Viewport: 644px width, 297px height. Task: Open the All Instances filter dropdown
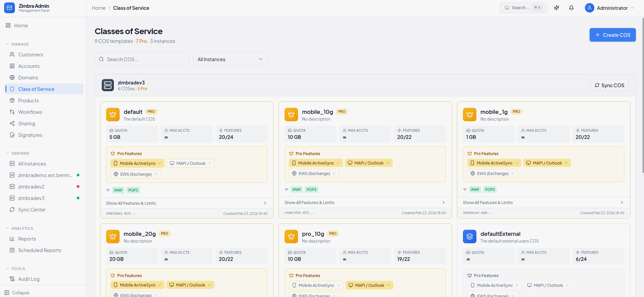click(230, 59)
